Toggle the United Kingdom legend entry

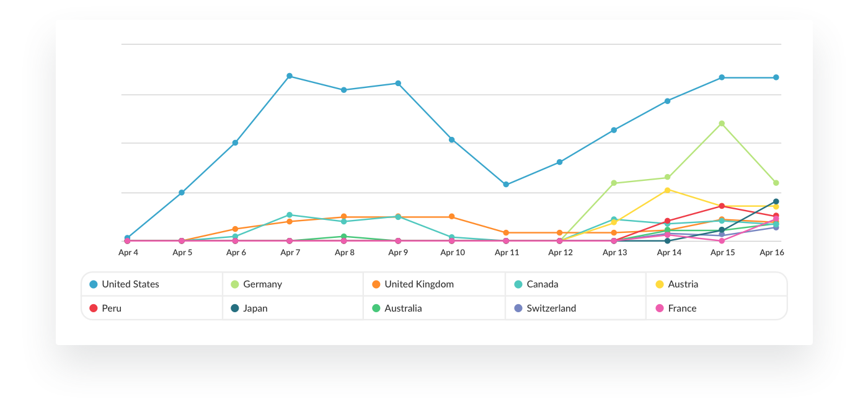pyautogui.click(x=418, y=284)
